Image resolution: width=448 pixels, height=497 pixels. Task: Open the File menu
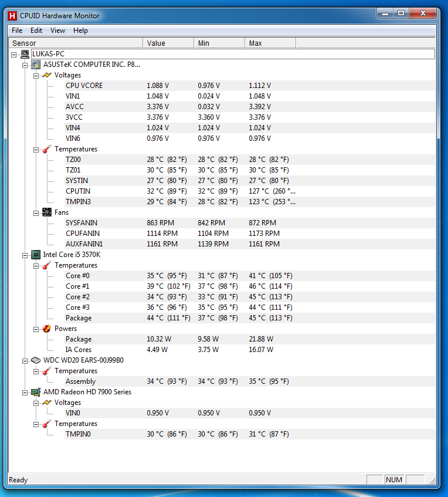pos(17,31)
